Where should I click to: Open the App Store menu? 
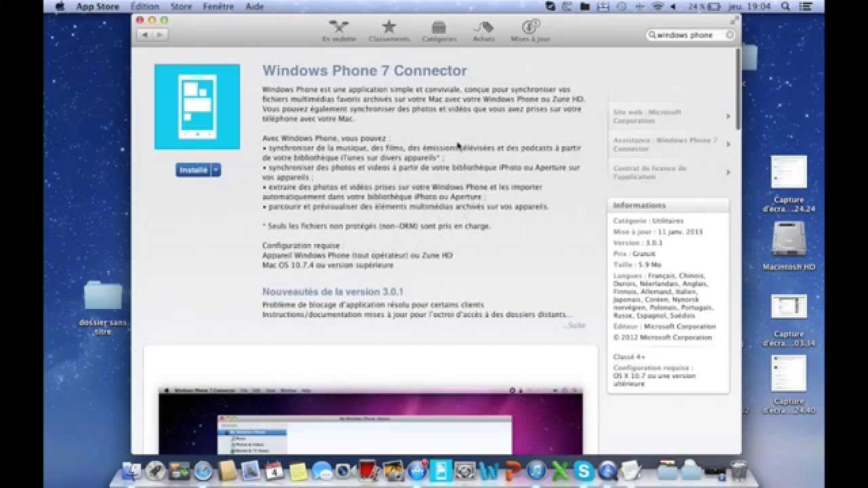tap(98, 6)
